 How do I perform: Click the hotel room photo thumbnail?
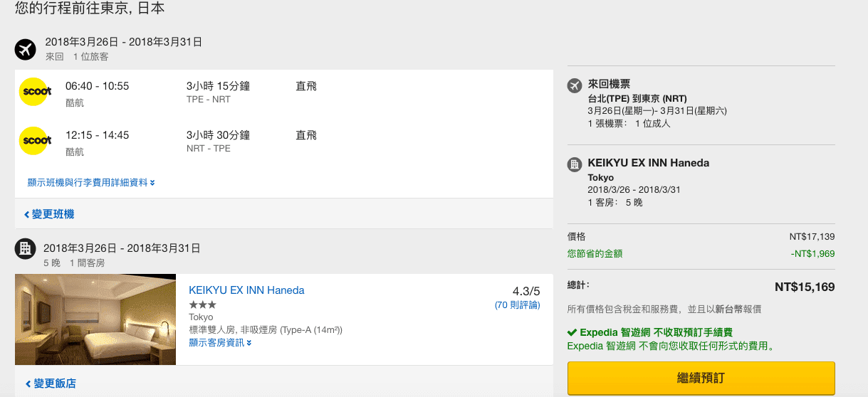pyautogui.click(x=95, y=319)
